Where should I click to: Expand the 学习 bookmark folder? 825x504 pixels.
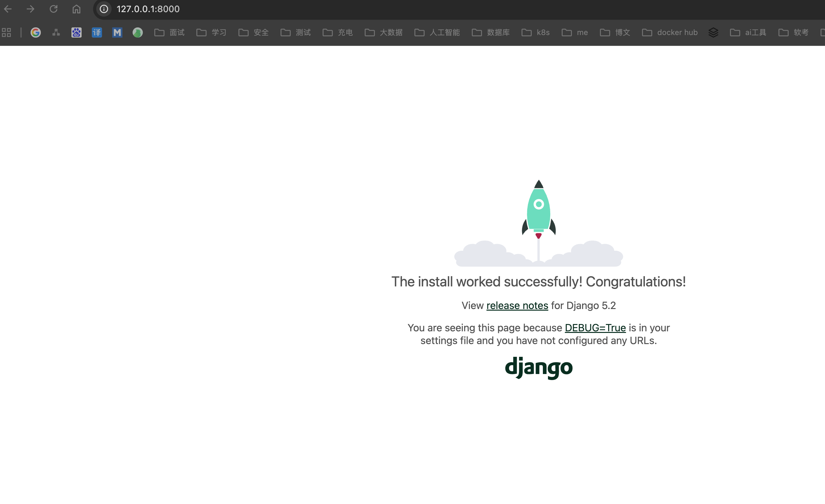tap(211, 32)
